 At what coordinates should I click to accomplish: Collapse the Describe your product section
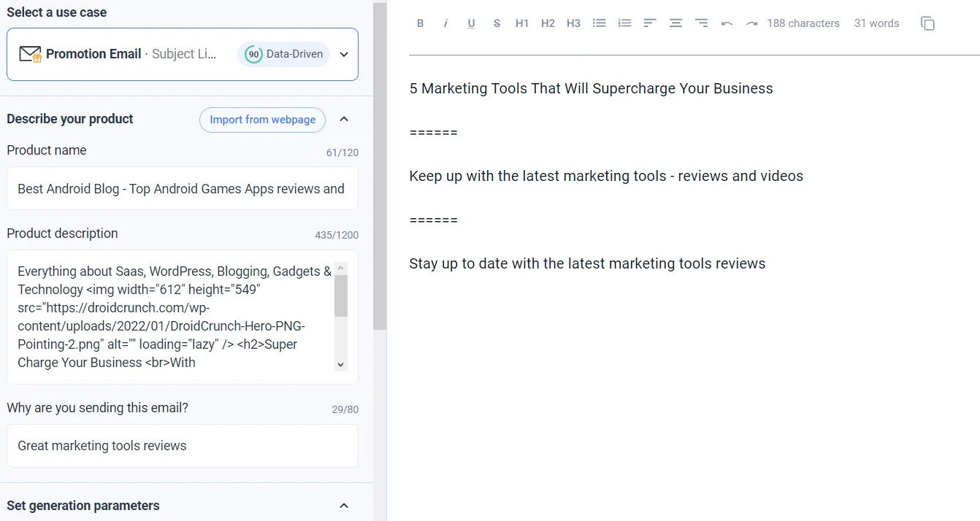[344, 119]
